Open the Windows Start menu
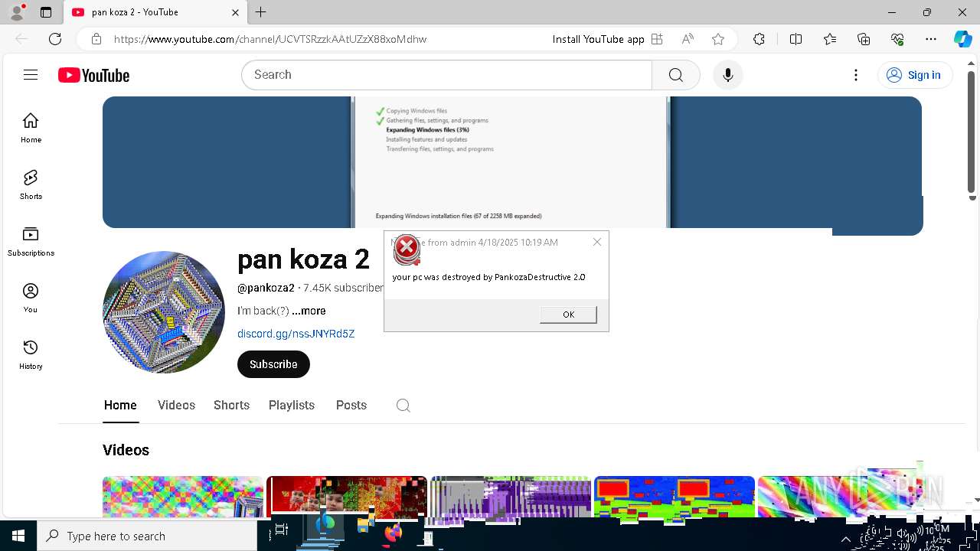Screen dimensions: 980x551 (x=18, y=536)
